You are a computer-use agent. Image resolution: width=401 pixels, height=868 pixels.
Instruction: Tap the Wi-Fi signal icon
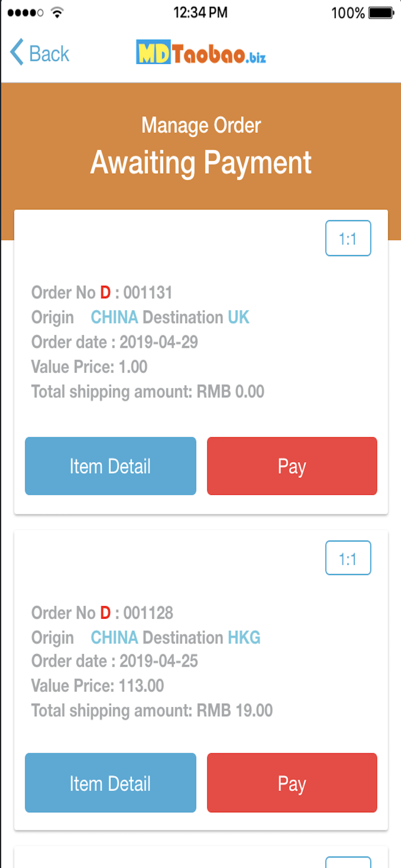point(57,13)
